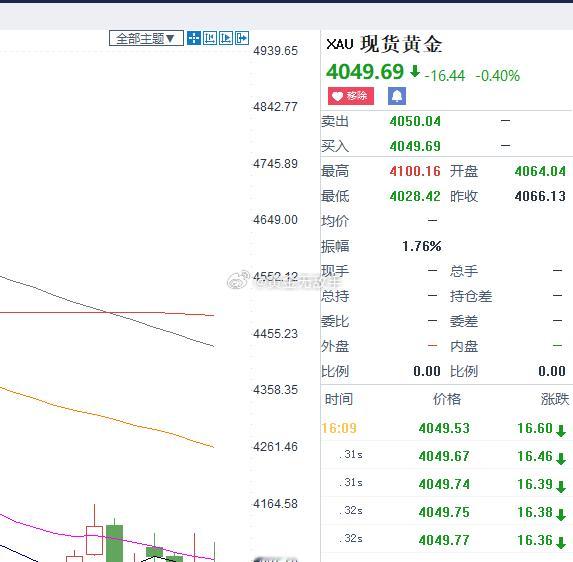The width and height of the screenshot is (573, 562).
Task: Click the tick change 16.60
Action: pyautogui.click(x=535, y=428)
